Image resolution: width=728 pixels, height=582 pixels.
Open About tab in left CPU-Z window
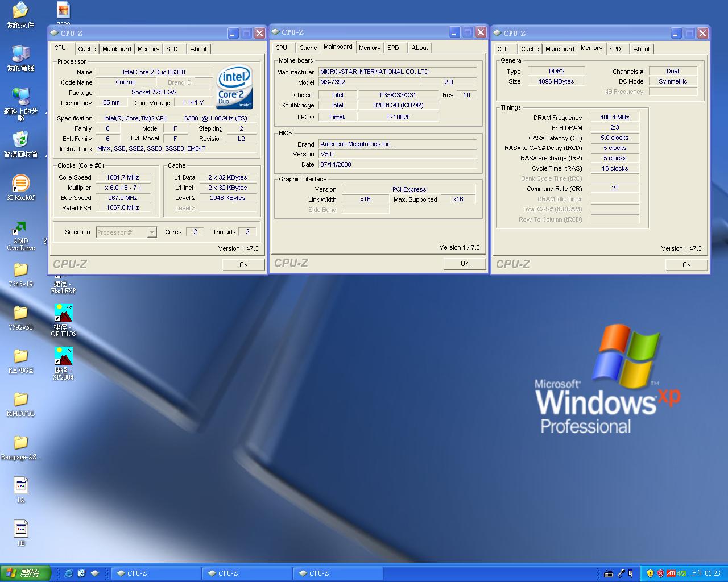point(198,49)
